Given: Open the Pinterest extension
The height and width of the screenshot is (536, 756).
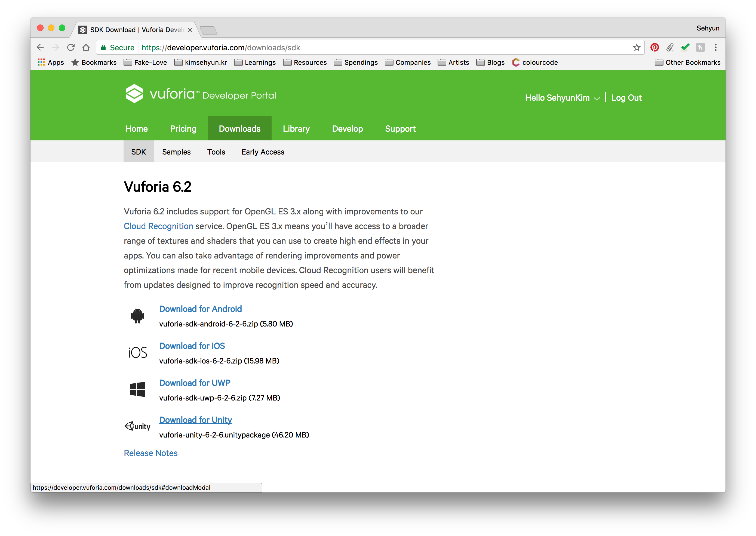Looking at the screenshot, I should coord(654,48).
